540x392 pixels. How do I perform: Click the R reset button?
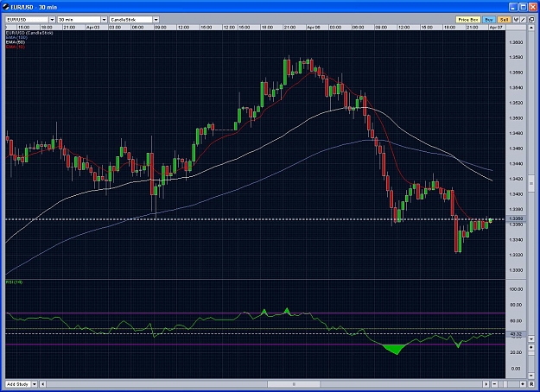[531, 384]
